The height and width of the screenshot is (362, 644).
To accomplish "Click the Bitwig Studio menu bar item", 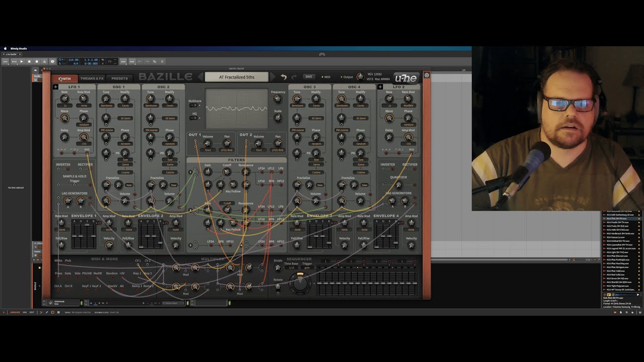I will tap(19, 48).
